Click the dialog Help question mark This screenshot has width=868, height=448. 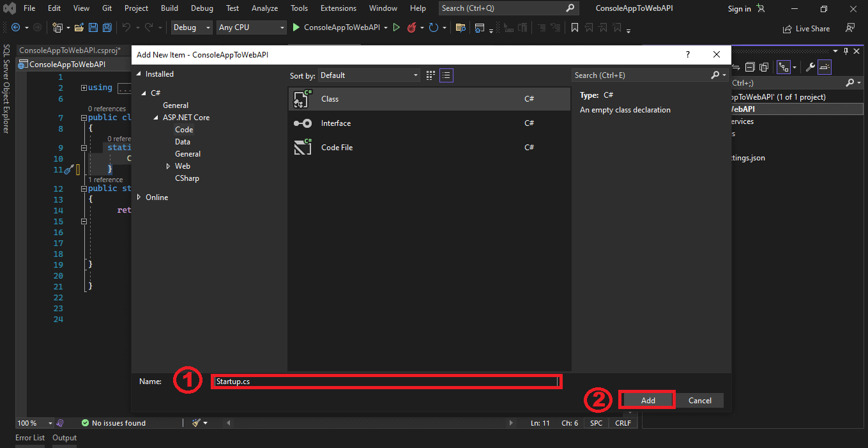(688, 55)
